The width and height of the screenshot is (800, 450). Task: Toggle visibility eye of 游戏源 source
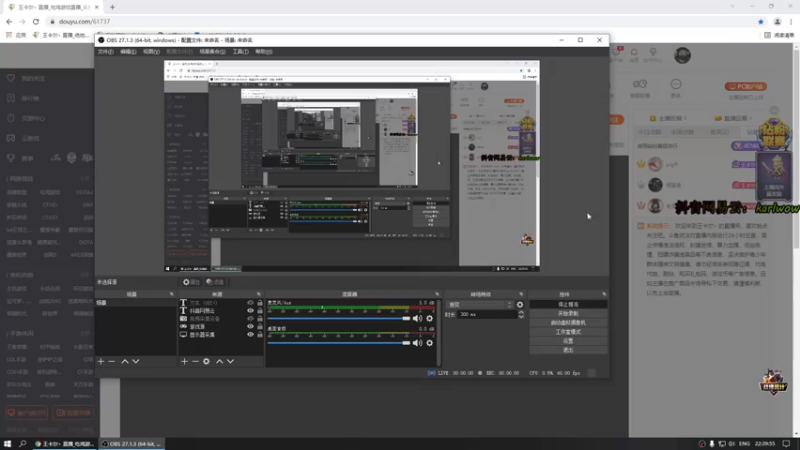pos(251,327)
